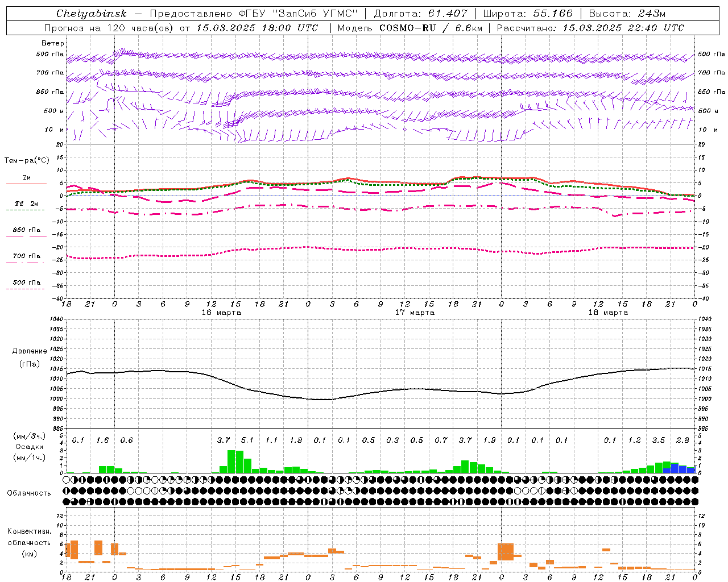Click the 'Высота: 243м' elevation value
Viewport: 728px width, 582px height.
click(x=627, y=14)
